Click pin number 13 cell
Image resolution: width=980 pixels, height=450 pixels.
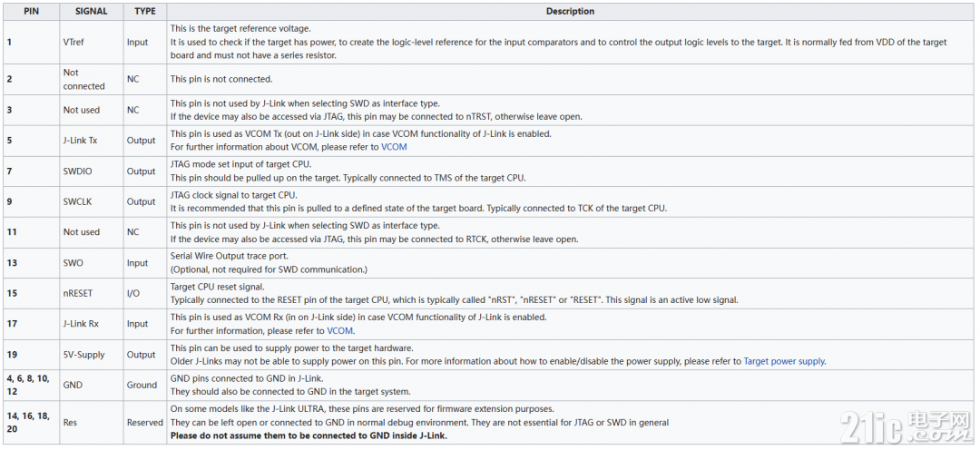31,263
